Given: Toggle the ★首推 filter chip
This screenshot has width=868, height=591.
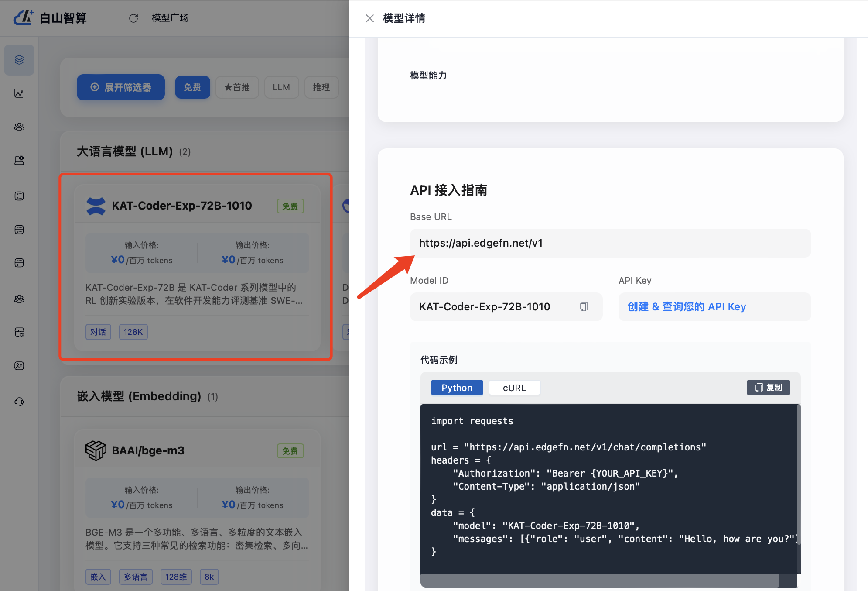Looking at the screenshot, I should coord(237,87).
